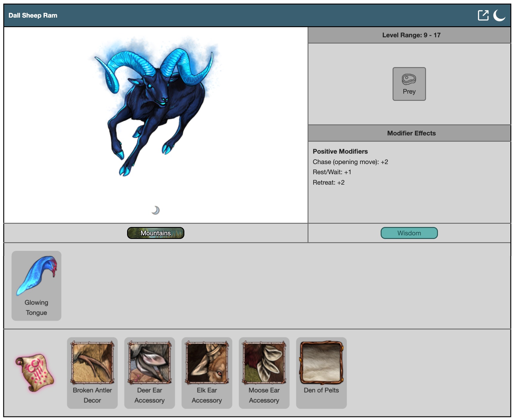Image resolution: width=514 pixels, height=420 pixels.
Task: Click the Level Range: 9 - 17 header
Action: tap(411, 35)
